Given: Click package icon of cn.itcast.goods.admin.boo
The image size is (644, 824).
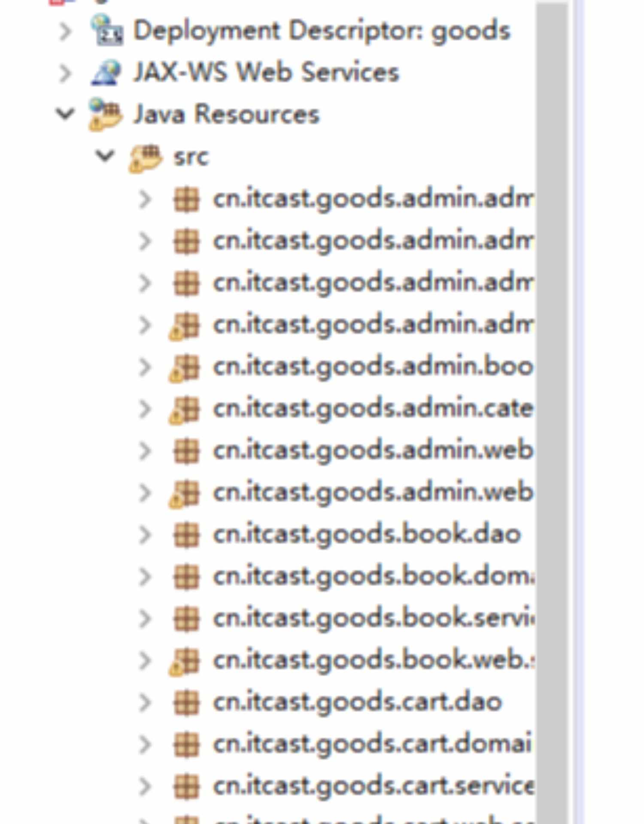Looking at the screenshot, I should click(x=185, y=368).
